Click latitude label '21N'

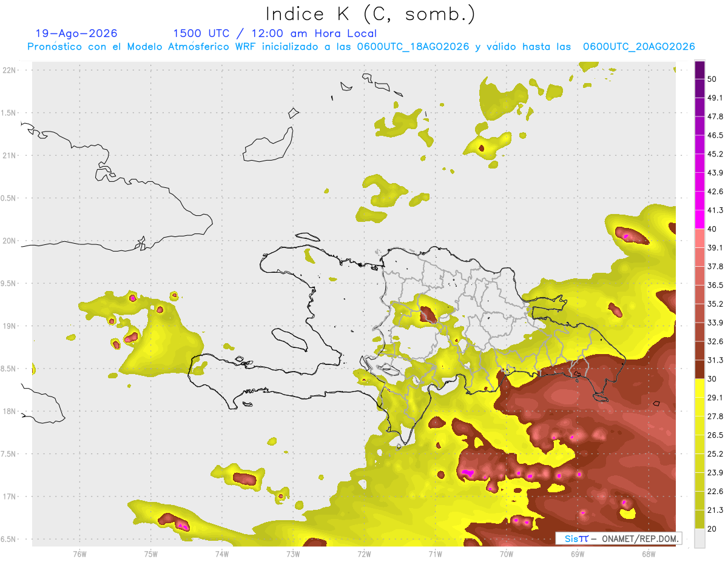point(10,155)
